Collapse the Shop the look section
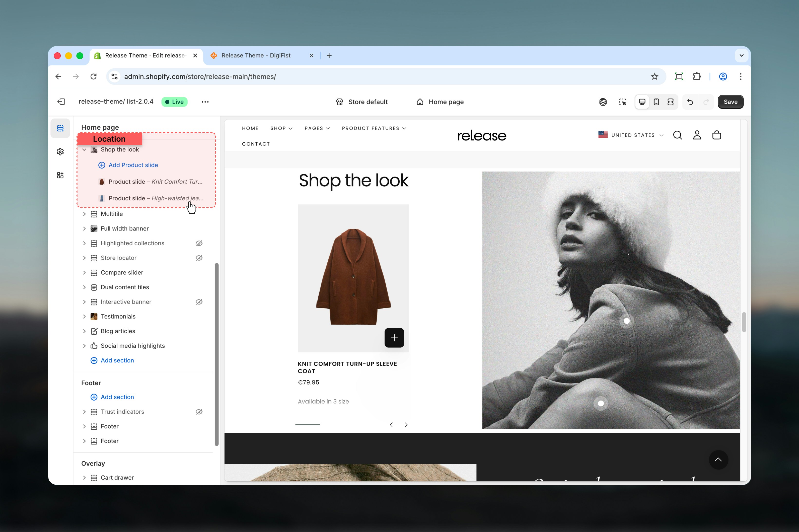 point(84,149)
